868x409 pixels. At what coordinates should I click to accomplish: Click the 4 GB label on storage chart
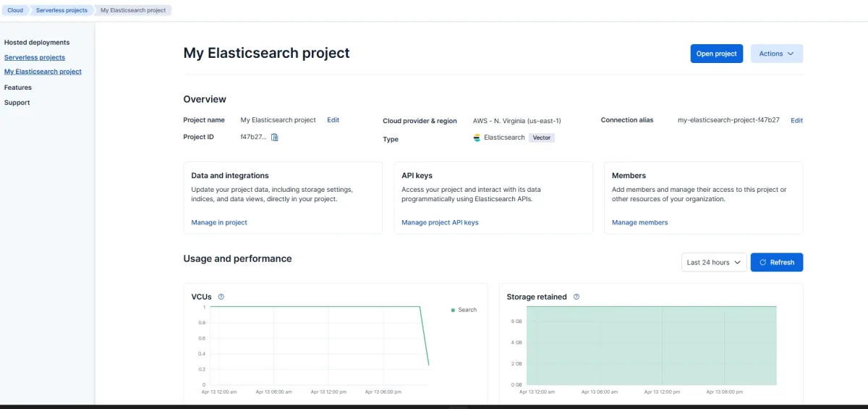point(517,342)
